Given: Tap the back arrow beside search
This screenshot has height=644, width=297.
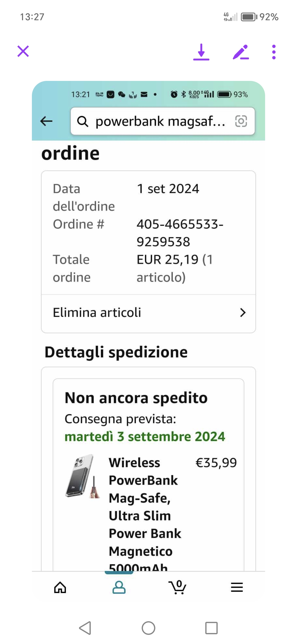Looking at the screenshot, I should tap(46, 121).
